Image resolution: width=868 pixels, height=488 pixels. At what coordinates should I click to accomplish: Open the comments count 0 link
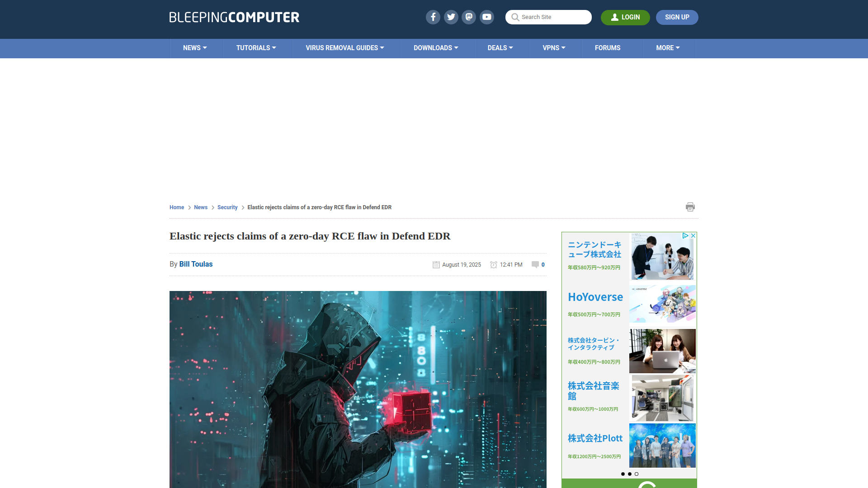(543, 265)
